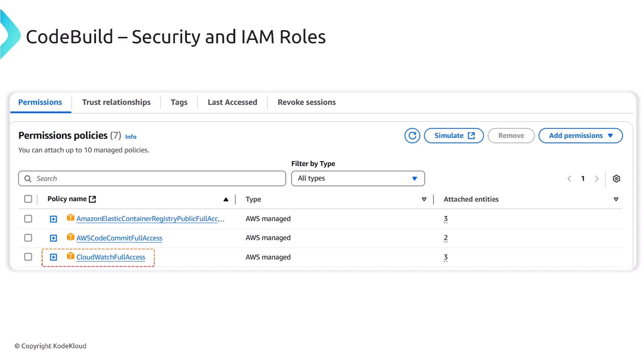The width and height of the screenshot is (644, 362).
Task: Sort by Type column arrow
Action: click(x=424, y=199)
